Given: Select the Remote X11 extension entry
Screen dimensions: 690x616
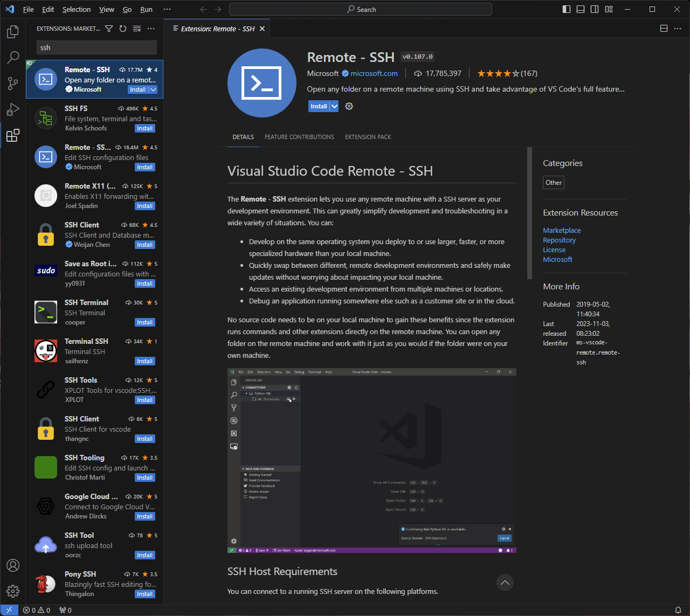Looking at the screenshot, I should point(95,196).
